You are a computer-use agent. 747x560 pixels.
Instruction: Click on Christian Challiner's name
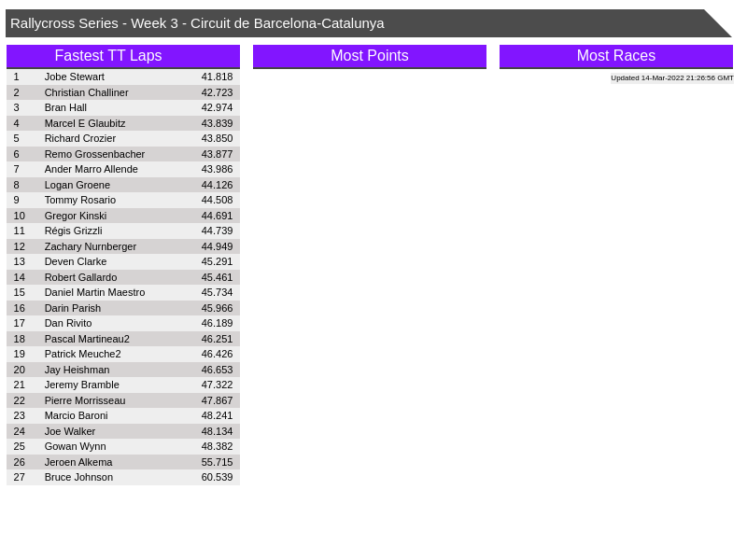[x=86, y=92]
